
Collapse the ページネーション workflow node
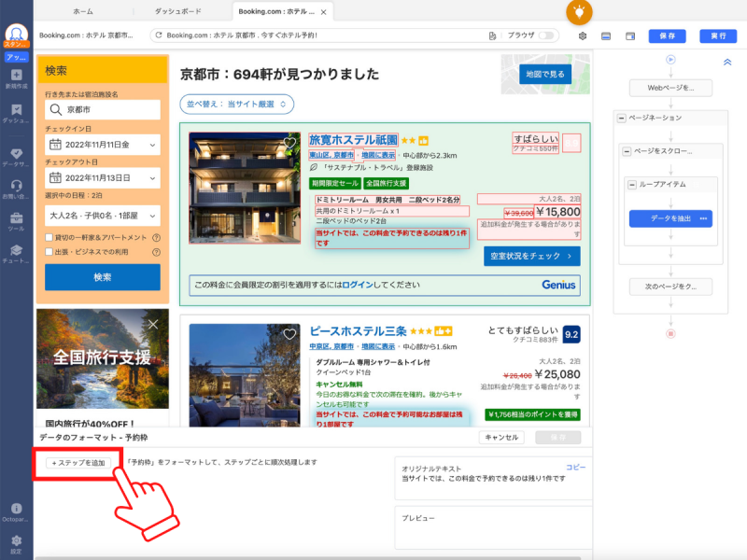622,118
